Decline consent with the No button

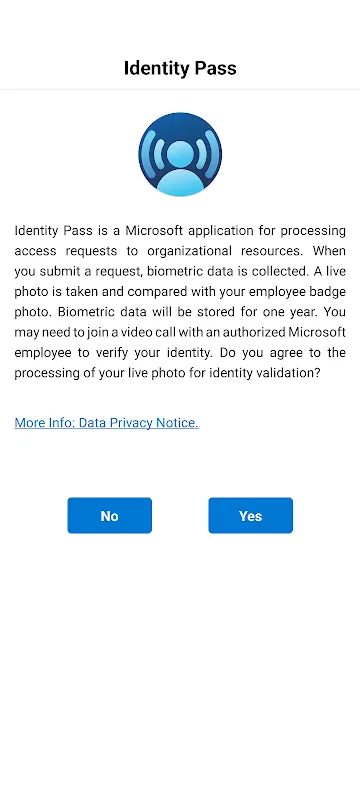pos(110,516)
